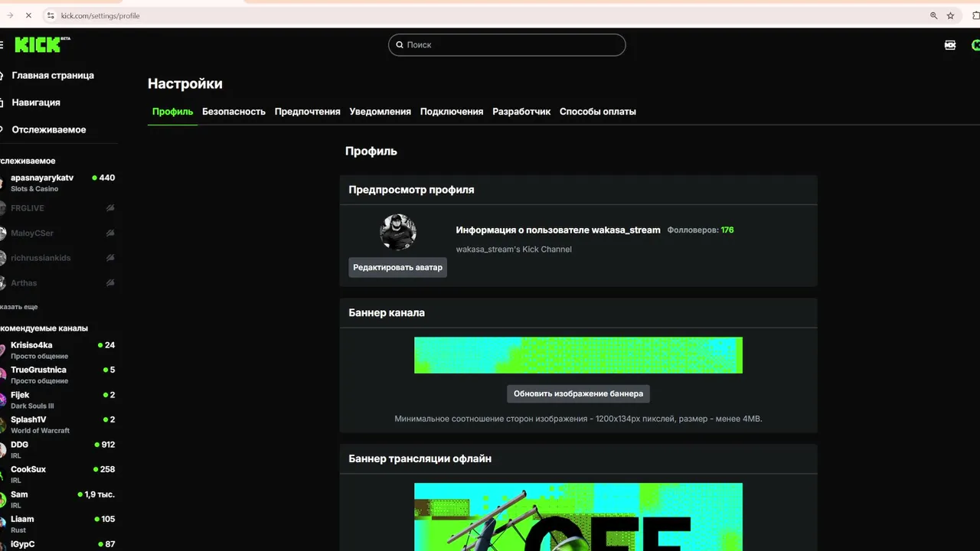Viewport: 980px width, 551px height.
Task: Open the recommended channel Fijek
Action: pos(58,399)
